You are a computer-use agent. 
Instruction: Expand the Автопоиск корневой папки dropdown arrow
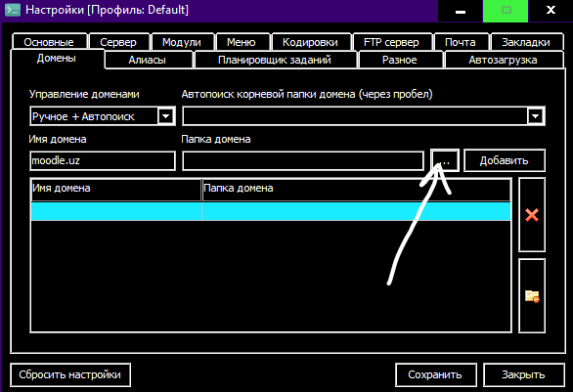tap(536, 116)
